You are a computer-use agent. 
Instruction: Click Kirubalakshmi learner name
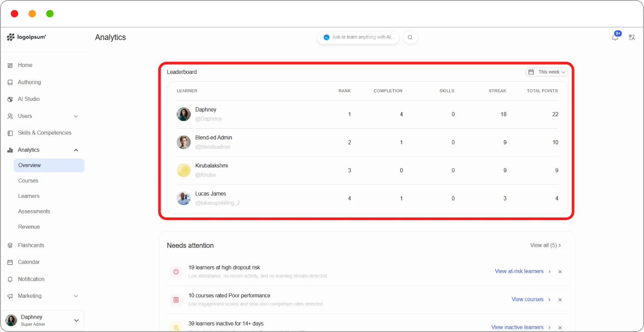[212, 165]
